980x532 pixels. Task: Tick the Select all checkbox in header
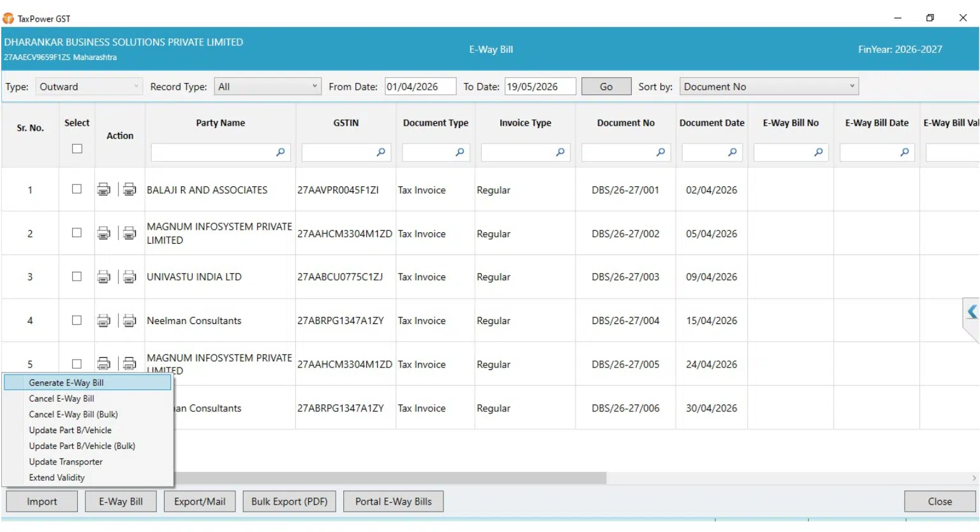pos(77,149)
